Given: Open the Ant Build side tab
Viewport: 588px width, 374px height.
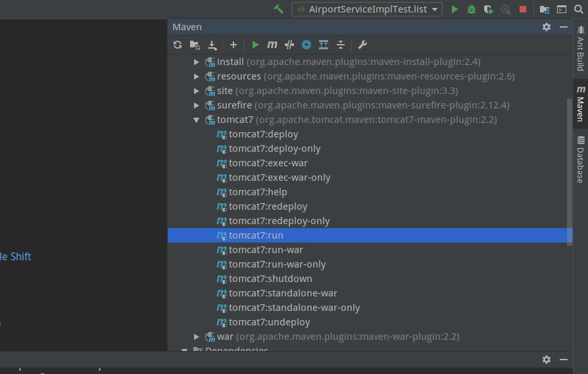Looking at the screenshot, I should point(581,49).
